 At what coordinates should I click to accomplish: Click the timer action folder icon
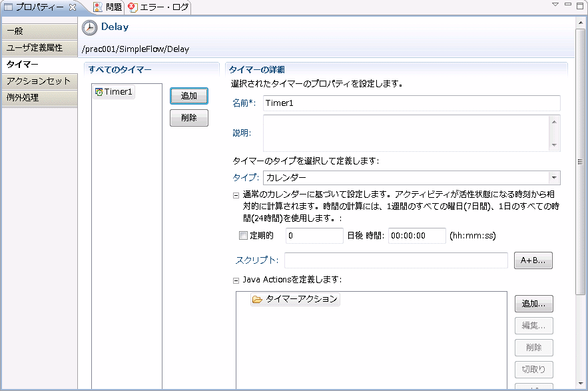(256, 300)
